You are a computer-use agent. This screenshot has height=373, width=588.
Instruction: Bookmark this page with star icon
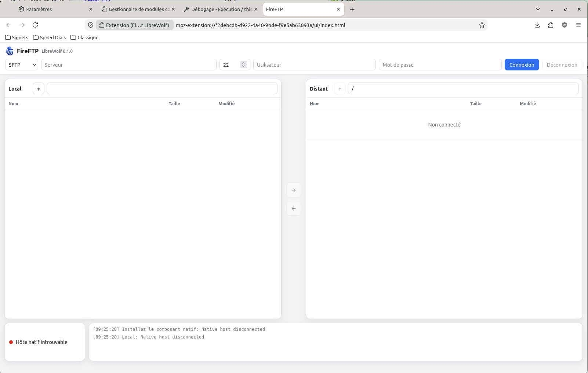point(482,25)
